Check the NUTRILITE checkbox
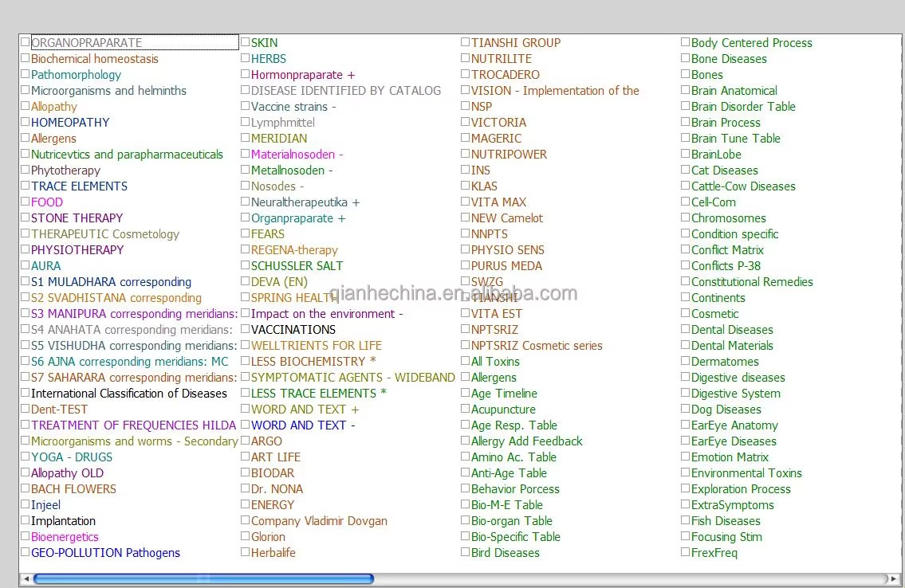The width and height of the screenshot is (905, 588). click(x=465, y=58)
